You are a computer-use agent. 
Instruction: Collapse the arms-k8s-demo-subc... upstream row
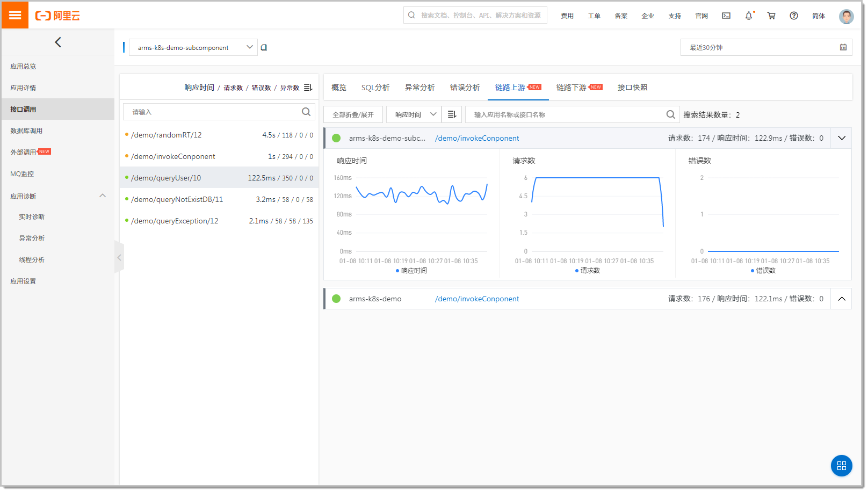coord(842,138)
